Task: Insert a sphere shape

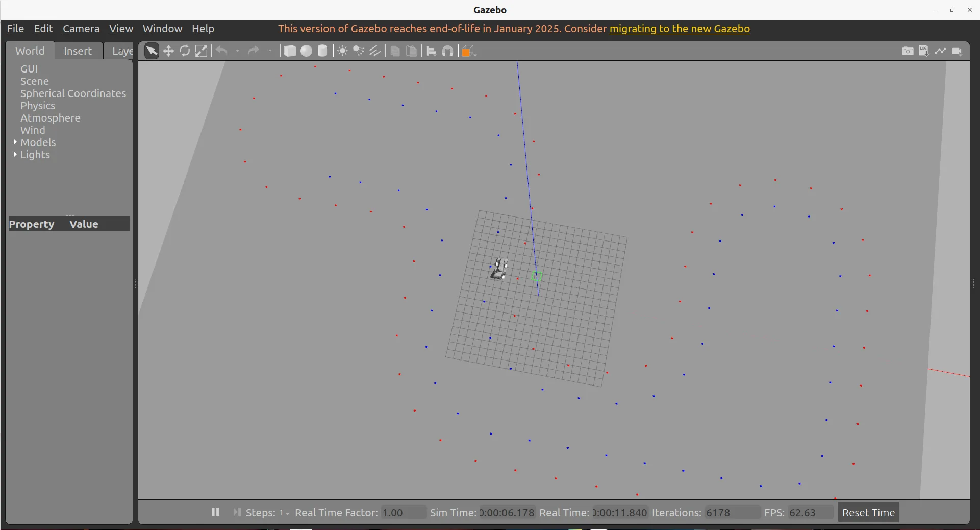Action: [x=306, y=51]
